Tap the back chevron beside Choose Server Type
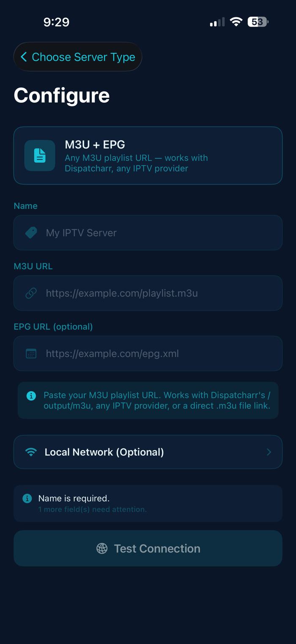Screen dimensions: 296x644 [x=24, y=57]
